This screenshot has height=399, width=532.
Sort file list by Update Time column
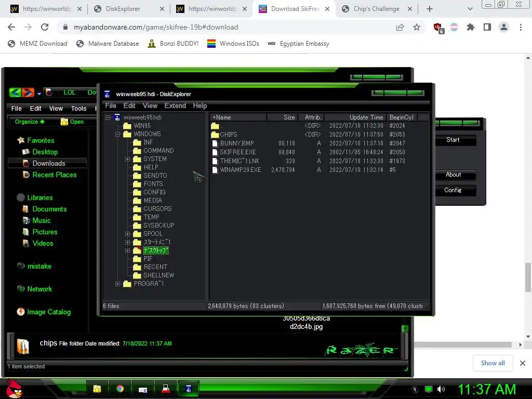pos(355,117)
